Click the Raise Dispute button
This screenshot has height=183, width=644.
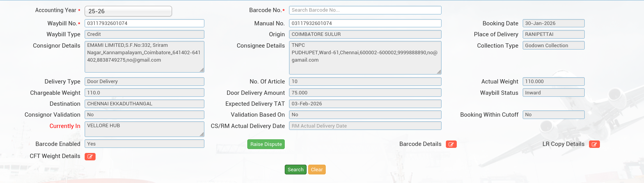click(x=266, y=144)
